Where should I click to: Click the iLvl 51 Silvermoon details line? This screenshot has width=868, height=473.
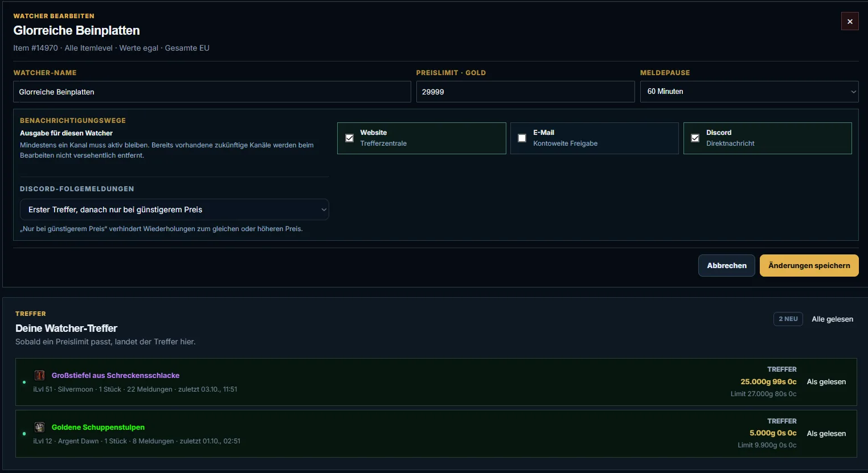pos(135,389)
